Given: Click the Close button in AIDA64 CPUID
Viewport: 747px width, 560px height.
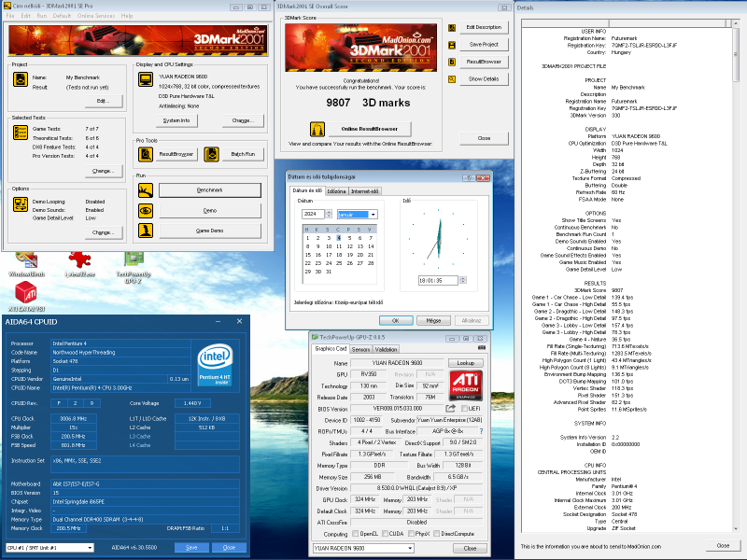Looking at the screenshot, I should pos(229,548).
